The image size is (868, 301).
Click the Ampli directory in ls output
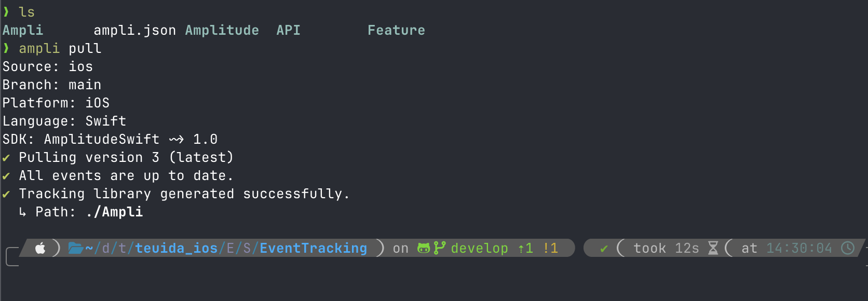[23, 31]
